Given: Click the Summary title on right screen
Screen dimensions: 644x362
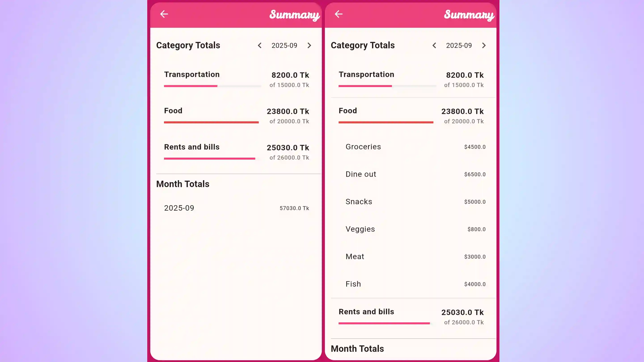Looking at the screenshot, I should (x=469, y=15).
